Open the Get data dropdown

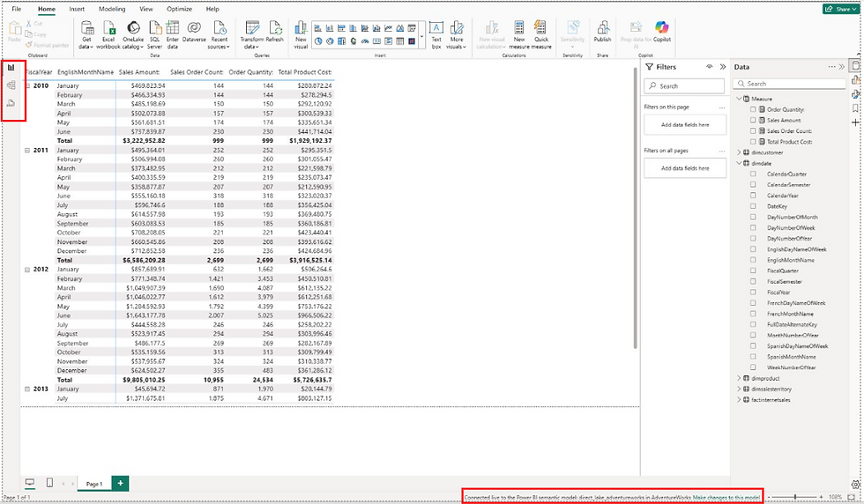click(x=86, y=35)
